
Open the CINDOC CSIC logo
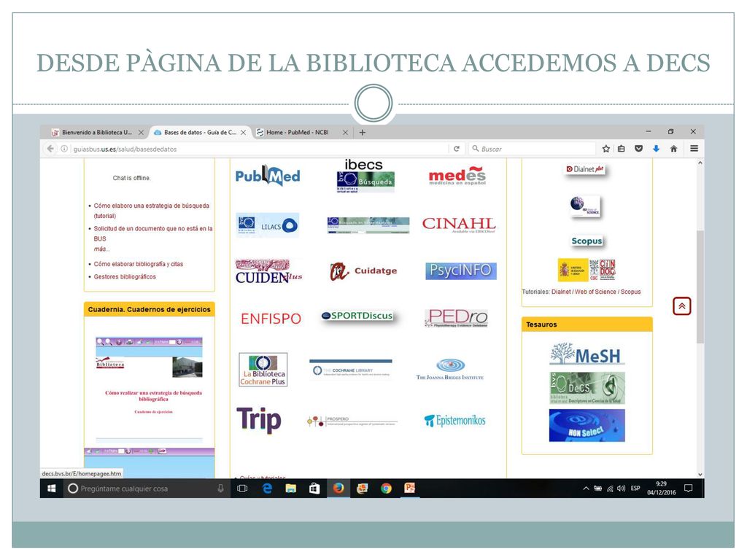pos(587,270)
